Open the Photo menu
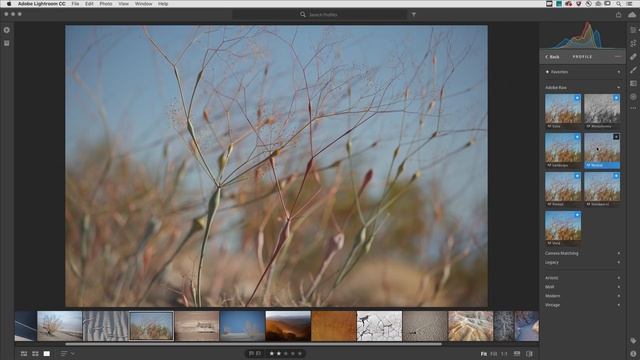640x360 pixels. coord(106,4)
